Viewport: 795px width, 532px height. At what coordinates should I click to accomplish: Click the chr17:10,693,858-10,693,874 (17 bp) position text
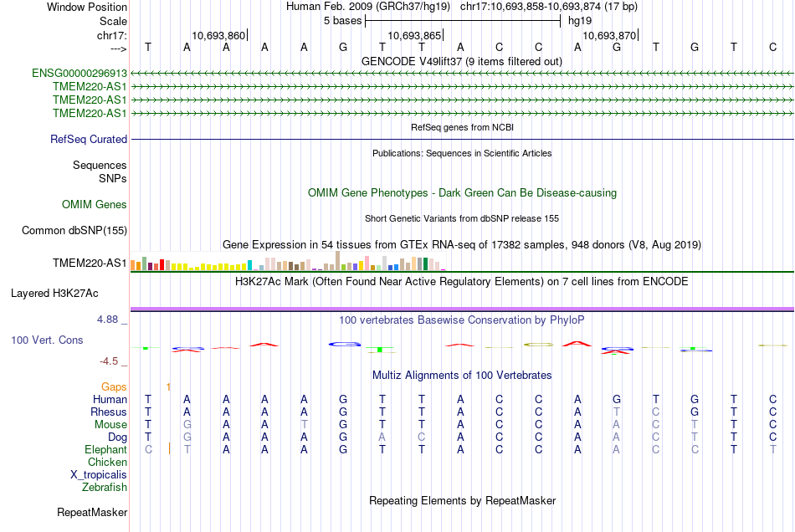pyautogui.click(x=549, y=7)
